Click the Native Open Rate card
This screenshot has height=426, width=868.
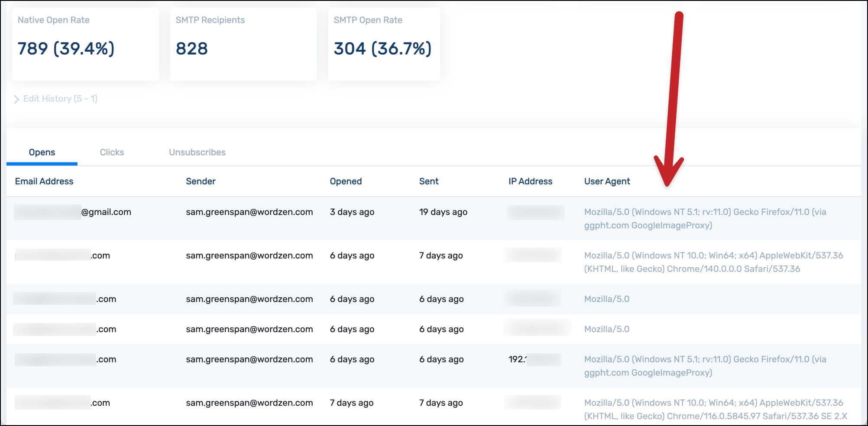click(85, 44)
